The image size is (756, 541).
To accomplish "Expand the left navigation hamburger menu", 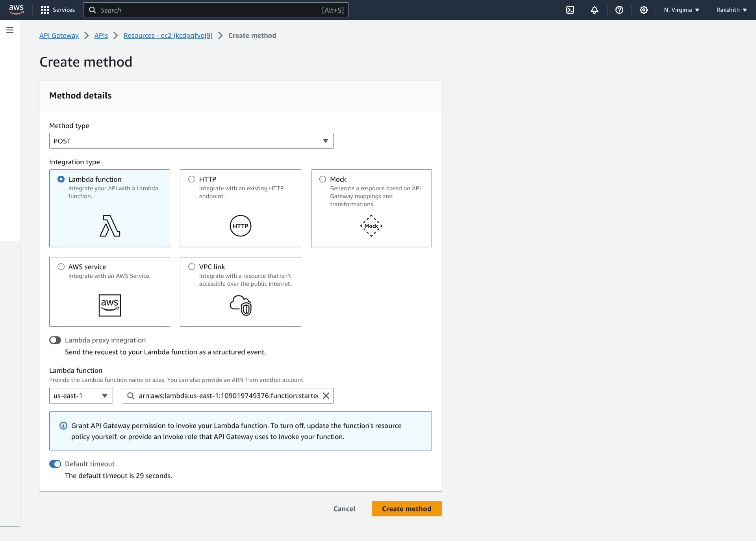I will pyautogui.click(x=10, y=30).
